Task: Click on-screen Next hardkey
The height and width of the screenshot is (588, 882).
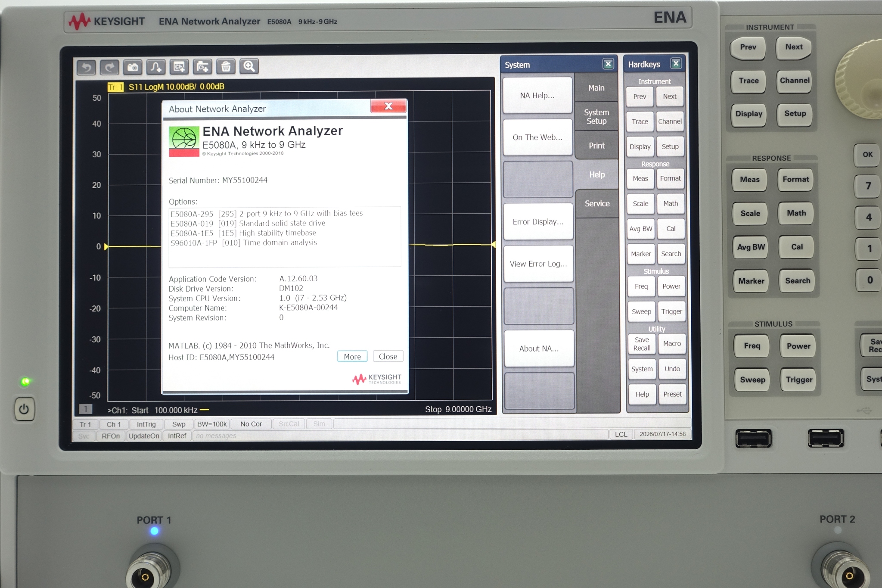Action: pyautogui.click(x=670, y=96)
